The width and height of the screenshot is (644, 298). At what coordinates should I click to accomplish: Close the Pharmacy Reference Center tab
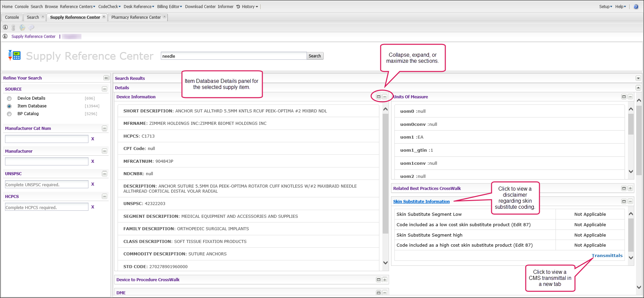click(x=165, y=17)
